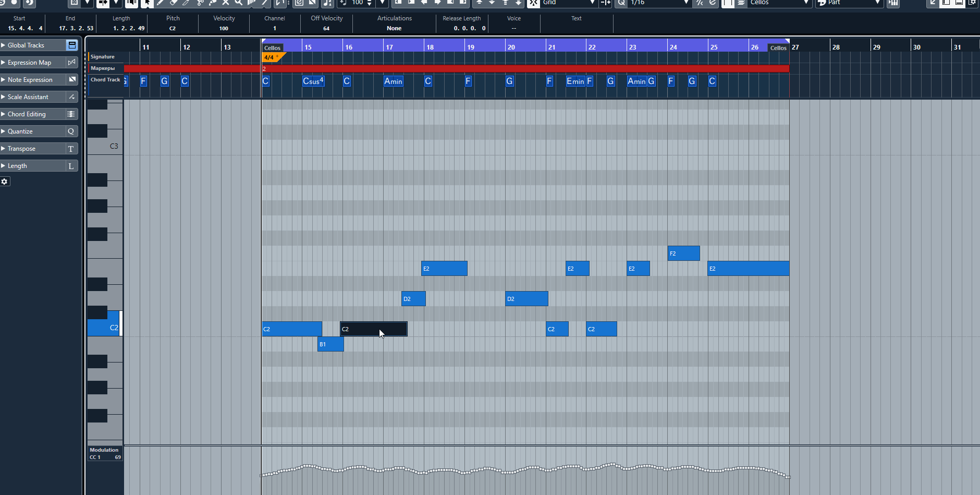Image resolution: width=980 pixels, height=495 pixels.
Task: Click the Chord Editing section icon
Action: (x=72, y=114)
